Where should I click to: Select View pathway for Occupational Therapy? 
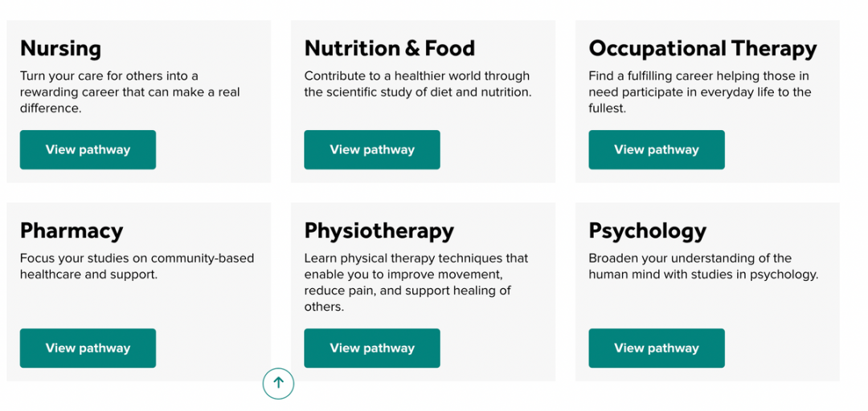tap(657, 150)
